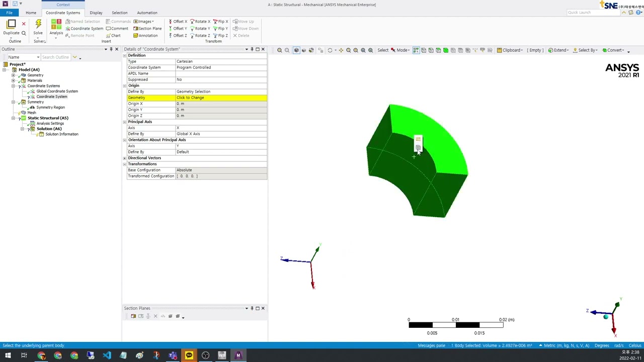The image size is (644, 362).
Task: Click the Windows Start button
Action: tap(8, 355)
